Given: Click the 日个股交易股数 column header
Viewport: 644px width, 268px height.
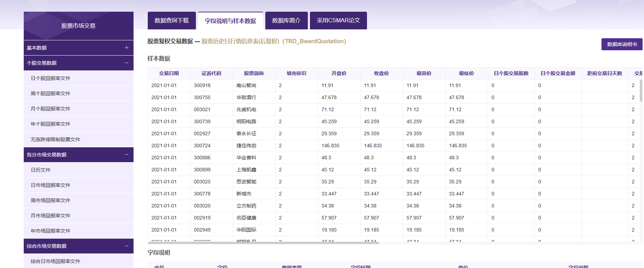Looking at the screenshot, I should (x=511, y=73).
